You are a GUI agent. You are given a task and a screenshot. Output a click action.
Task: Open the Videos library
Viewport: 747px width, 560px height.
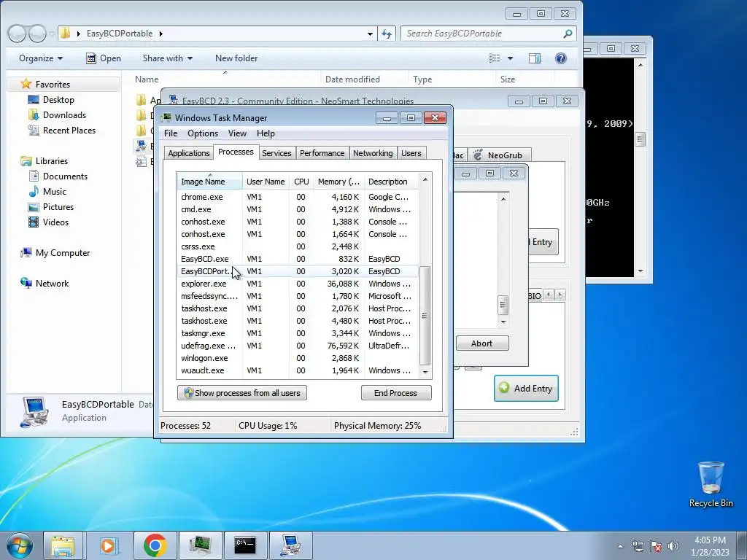55,222
